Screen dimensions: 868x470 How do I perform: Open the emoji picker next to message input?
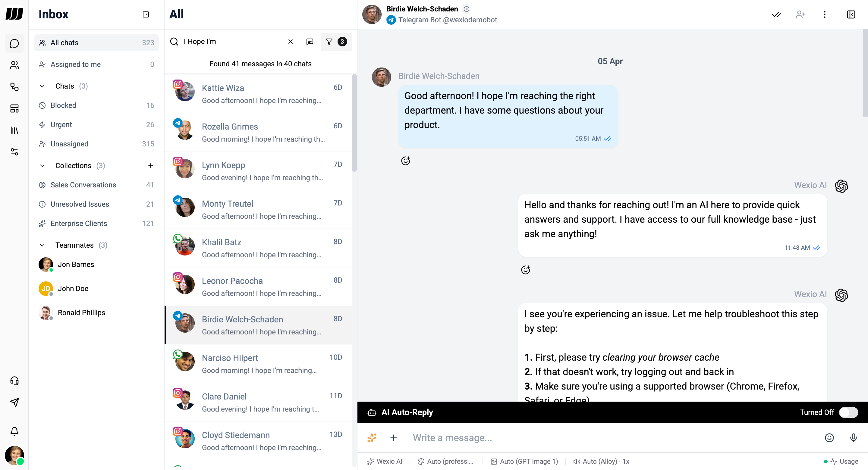point(829,438)
